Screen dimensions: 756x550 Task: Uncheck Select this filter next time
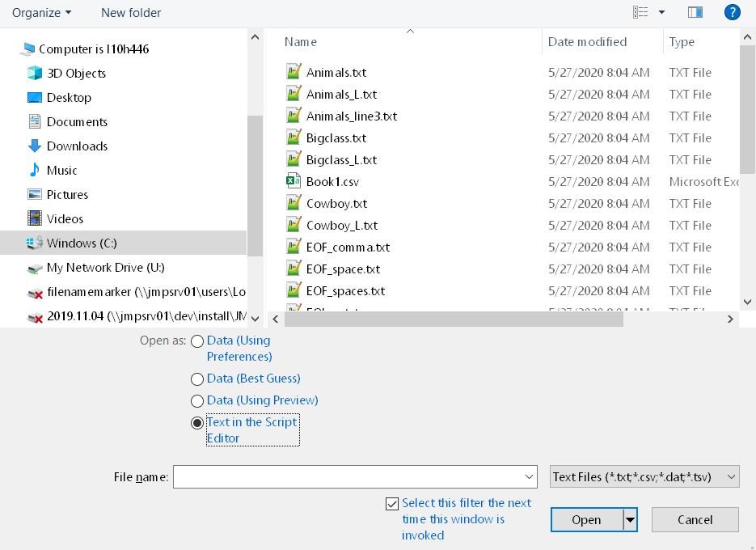391,503
